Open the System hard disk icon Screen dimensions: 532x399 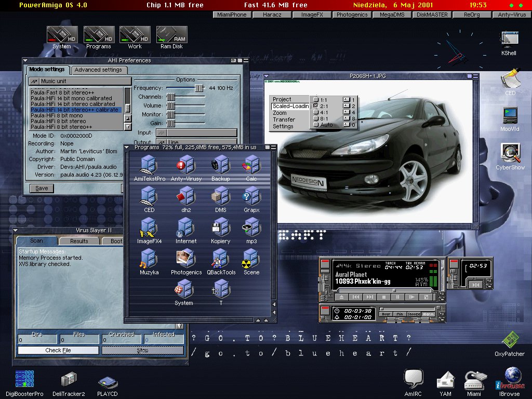[62, 37]
